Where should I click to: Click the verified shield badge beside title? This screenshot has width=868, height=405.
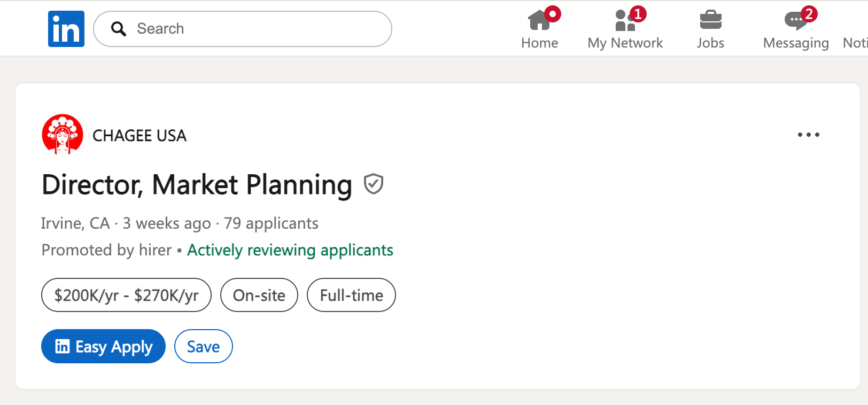coord(374,184)
